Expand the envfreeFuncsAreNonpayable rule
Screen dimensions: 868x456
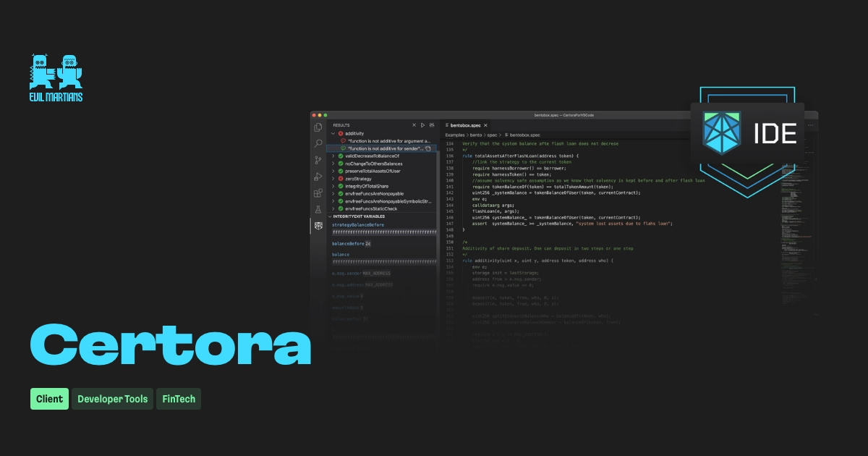(x=333, y=194)
